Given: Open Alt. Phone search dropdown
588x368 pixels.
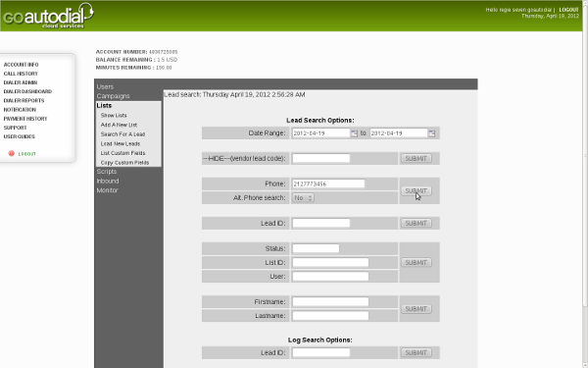Looking at the screenshot, I should 303,198.
